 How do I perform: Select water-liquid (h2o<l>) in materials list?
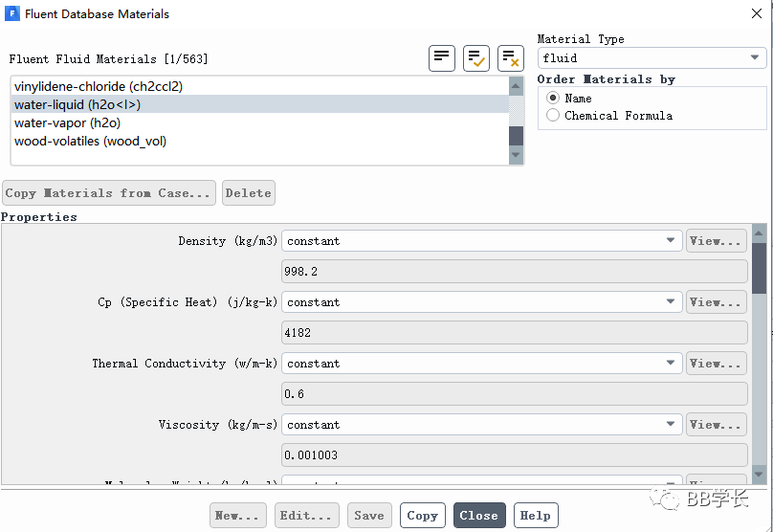point(260,104)
